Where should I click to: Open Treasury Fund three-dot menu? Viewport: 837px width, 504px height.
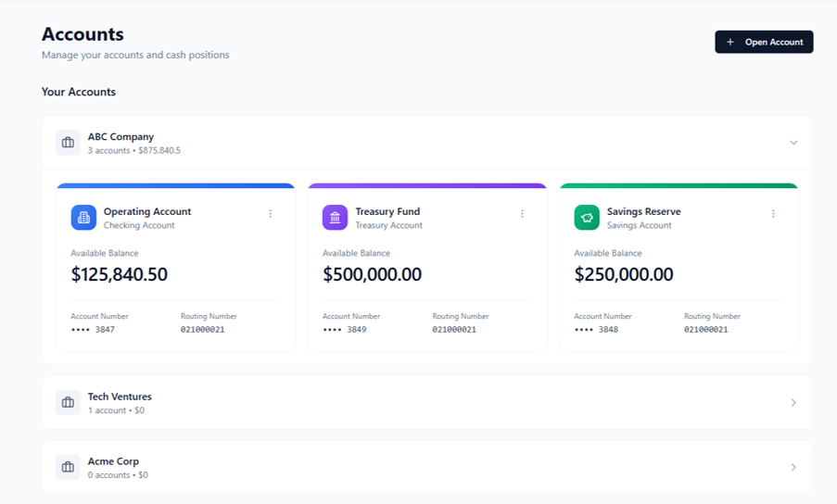(x=522, y=213)
